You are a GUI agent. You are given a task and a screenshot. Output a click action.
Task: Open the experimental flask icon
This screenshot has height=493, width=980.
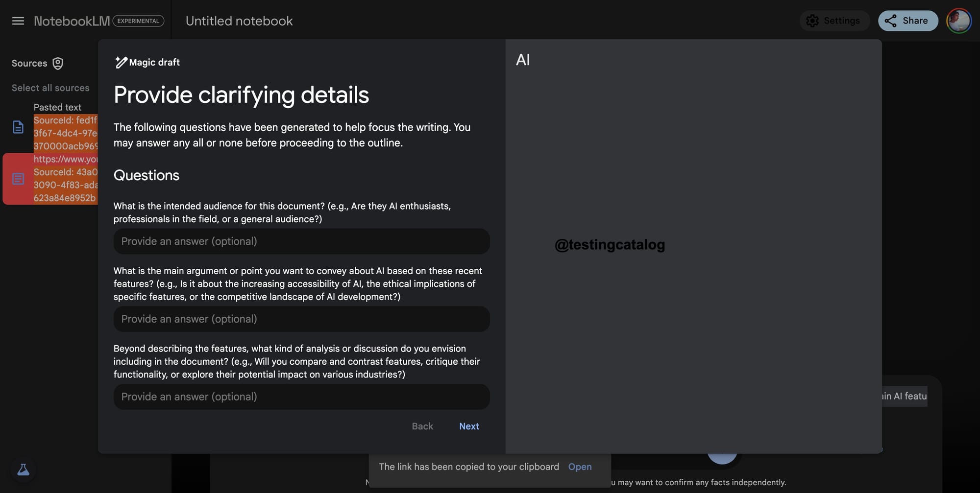[23, 470]
